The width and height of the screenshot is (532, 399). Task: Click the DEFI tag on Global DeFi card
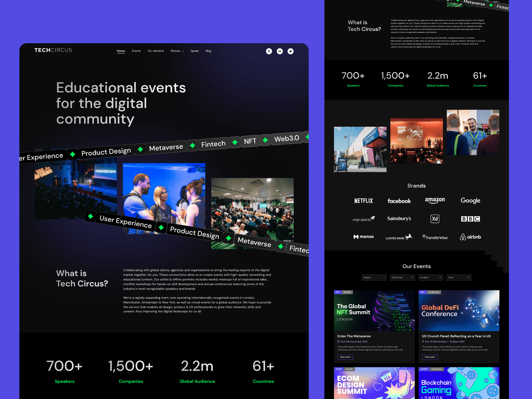click(x=422, y=292)
